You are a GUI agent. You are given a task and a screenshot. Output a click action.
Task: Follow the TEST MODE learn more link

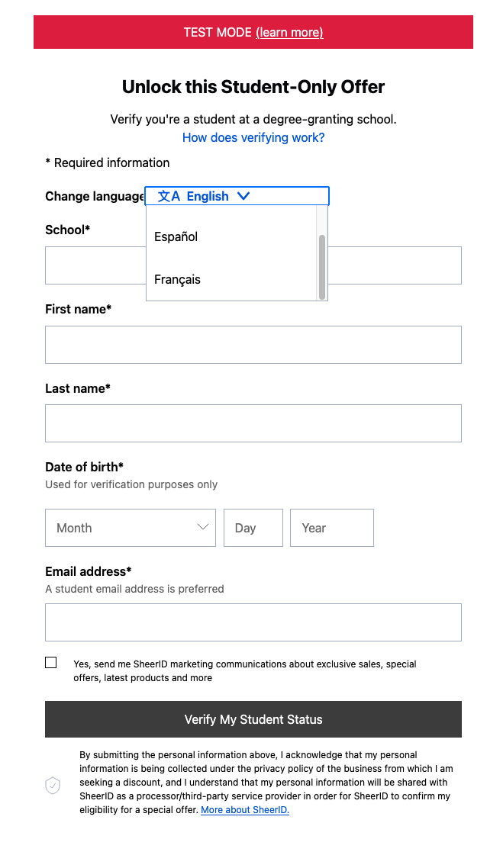pos(289,32)
